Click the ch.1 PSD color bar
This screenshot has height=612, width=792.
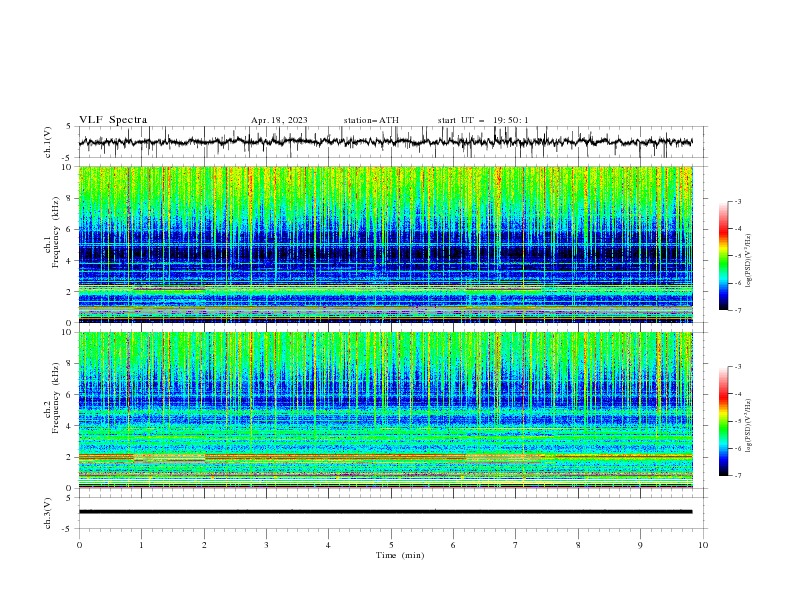coord(723,256)
